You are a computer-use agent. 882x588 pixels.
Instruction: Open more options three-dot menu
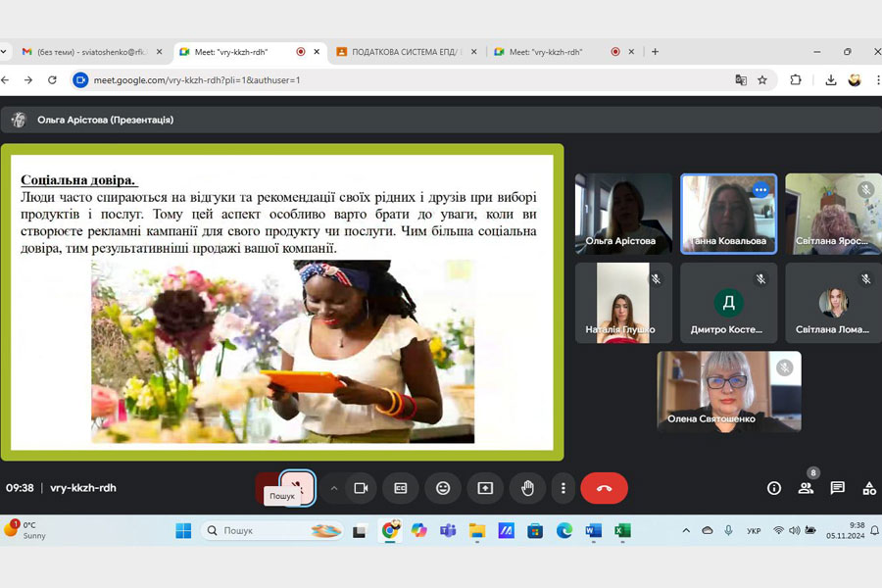(x=563, y=488)
